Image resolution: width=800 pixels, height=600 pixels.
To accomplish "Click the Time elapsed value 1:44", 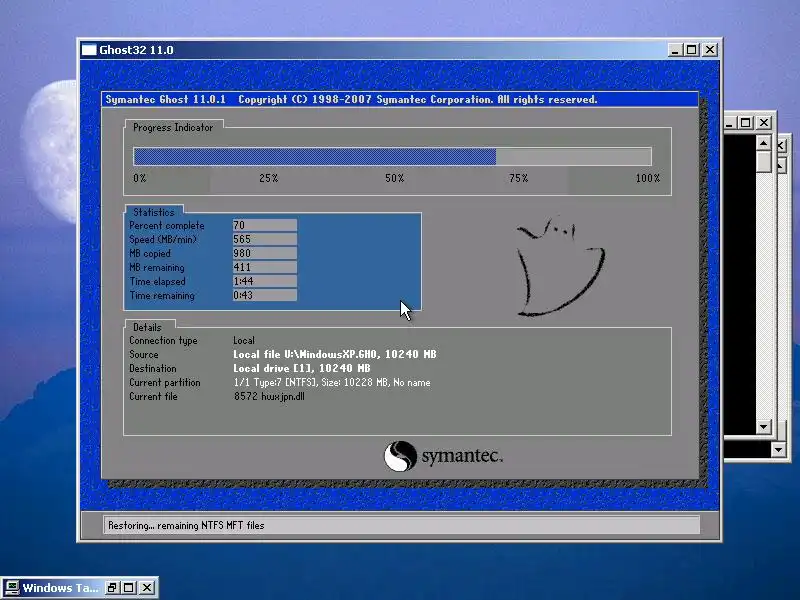I will point(264,281).
